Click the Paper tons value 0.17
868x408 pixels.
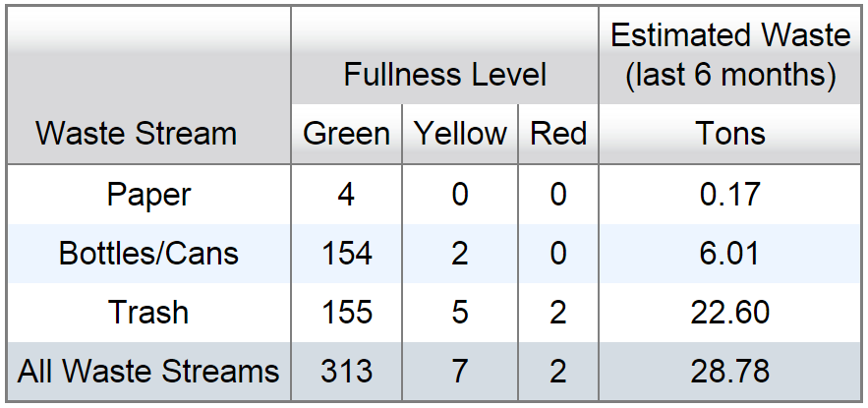click(730, 195)
